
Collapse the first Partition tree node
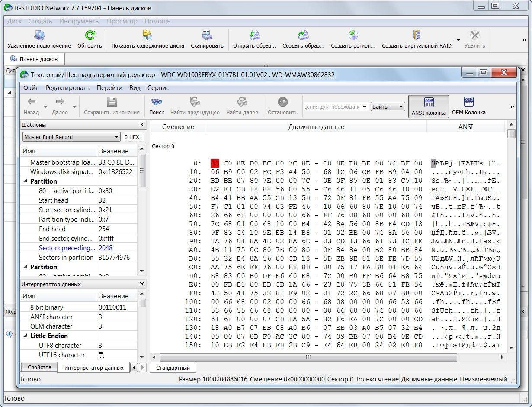[25, 181]
